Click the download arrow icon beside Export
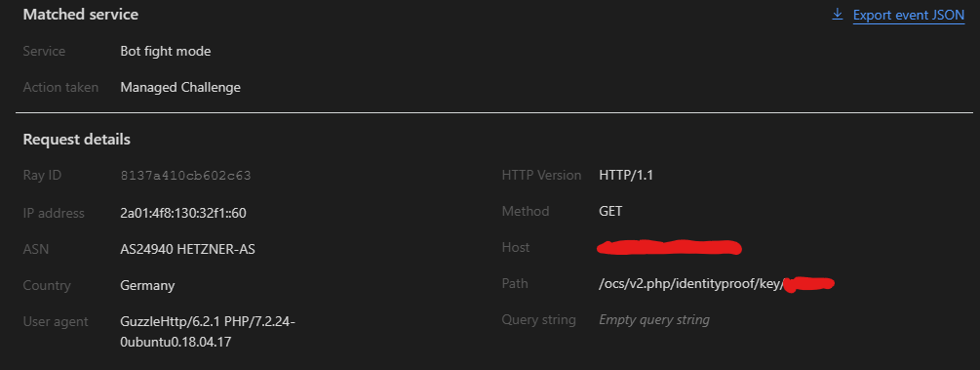The image size is (980, 370). pyautogui.click(x=838, y=15)
